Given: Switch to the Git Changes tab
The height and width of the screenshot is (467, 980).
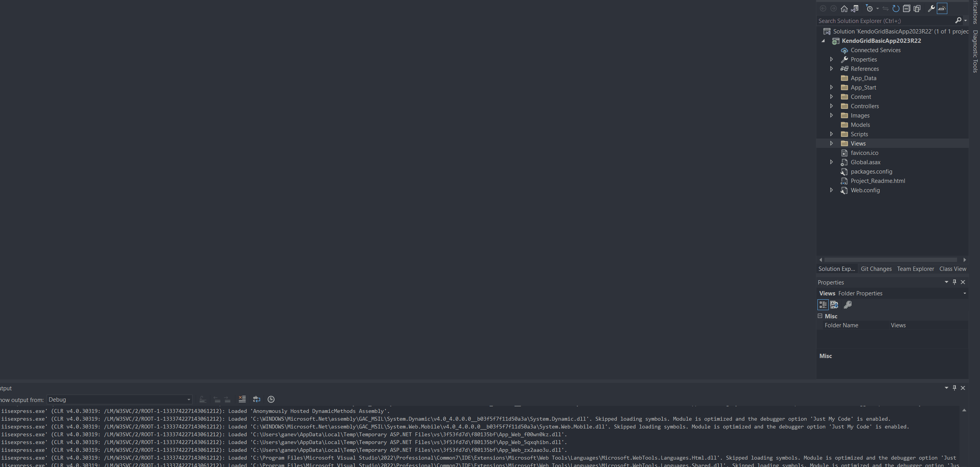Looking at the screenshot, I should [876, 269].
